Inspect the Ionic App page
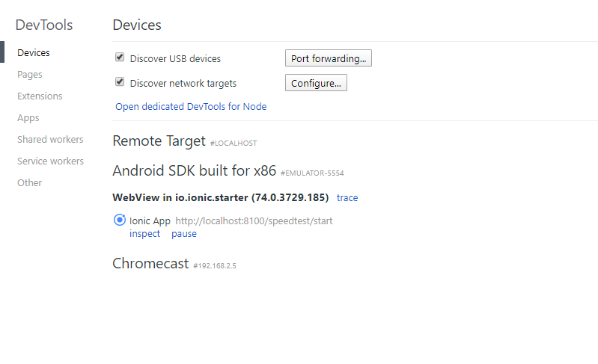 144,234
